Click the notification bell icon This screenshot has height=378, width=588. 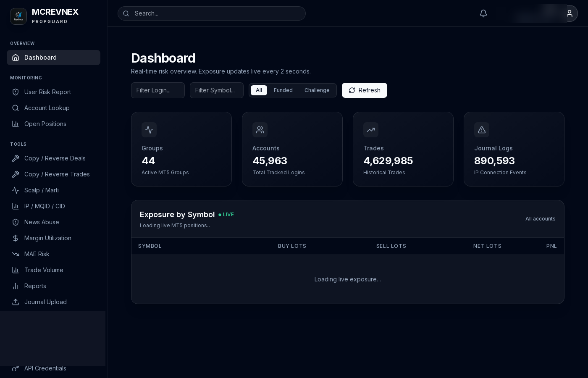click(483, 13)
